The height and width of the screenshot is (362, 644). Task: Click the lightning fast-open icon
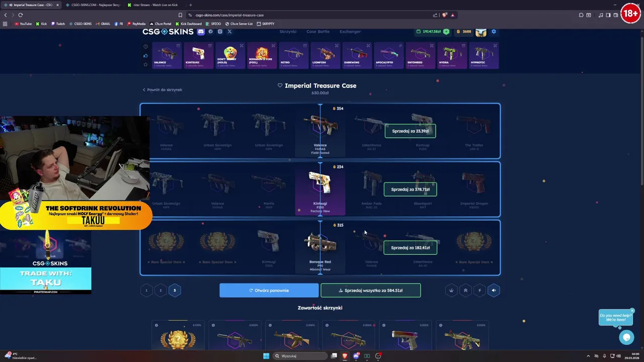[x=479, y=290]
